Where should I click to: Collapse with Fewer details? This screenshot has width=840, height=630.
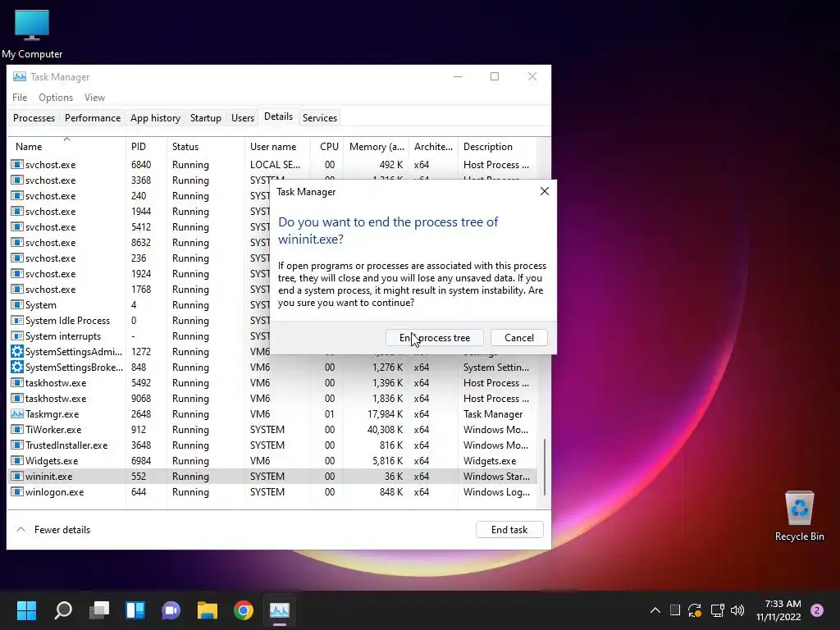point(53,530)
